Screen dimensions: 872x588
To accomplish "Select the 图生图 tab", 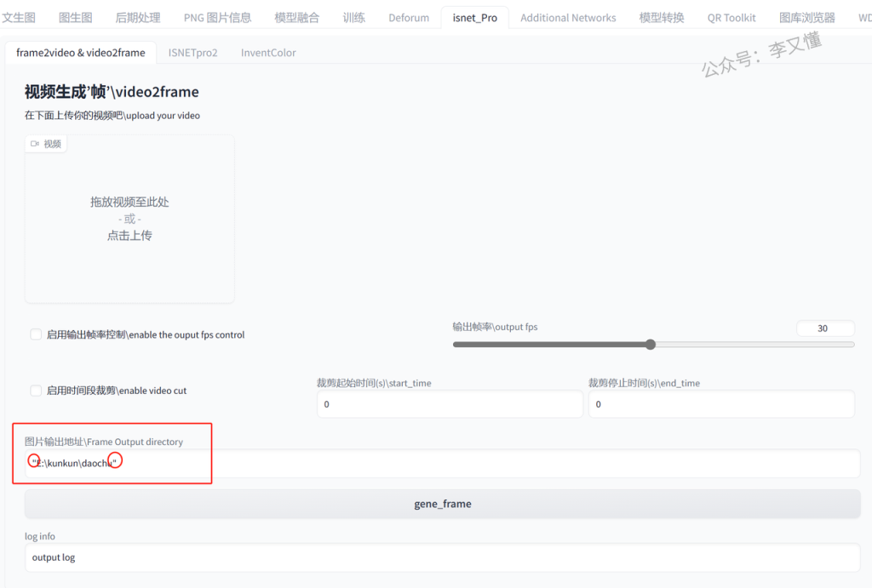I will [x=76, y=17].
